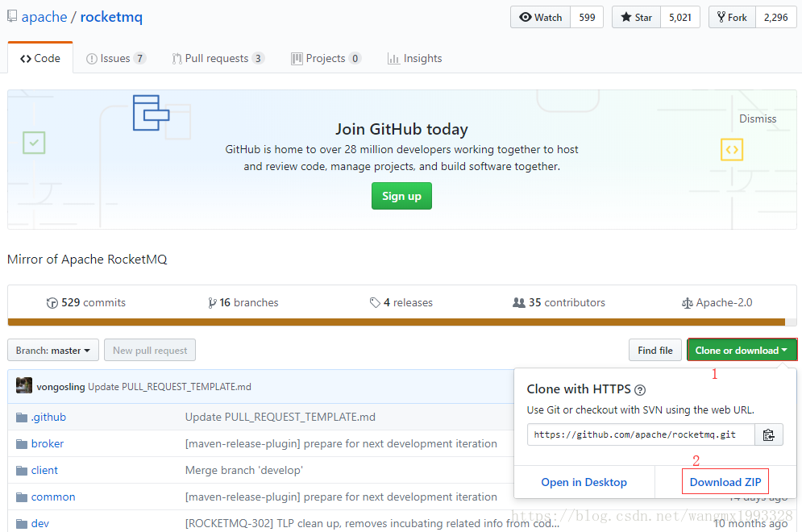Click the license scale icon
This screenshot has width=802, height=532.
coord(687,303)
